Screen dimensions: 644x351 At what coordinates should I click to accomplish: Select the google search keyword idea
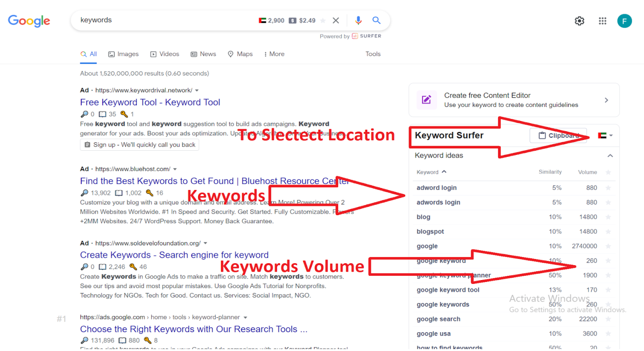(439, 319)
